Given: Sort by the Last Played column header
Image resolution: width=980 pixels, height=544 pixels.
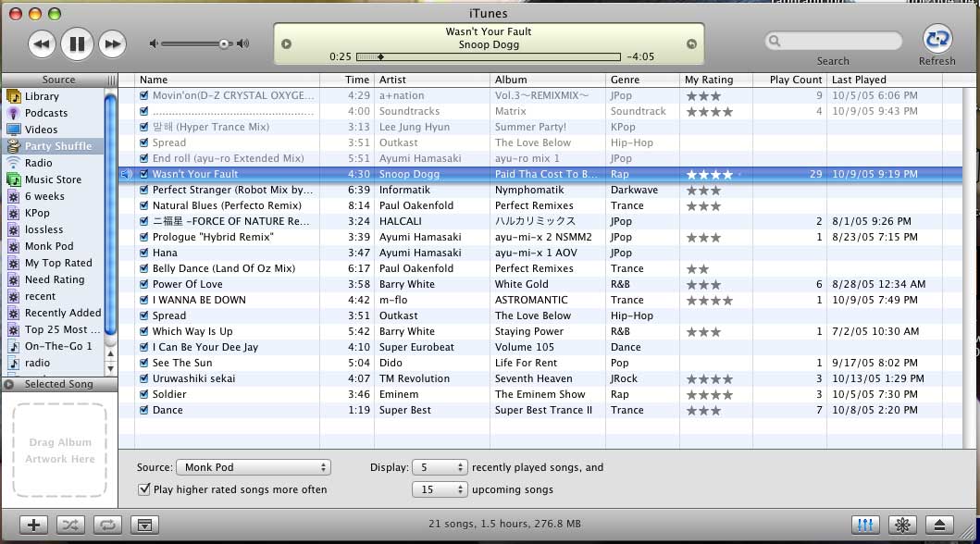Looking at the screenshot, I should click(x=885, y=80).
